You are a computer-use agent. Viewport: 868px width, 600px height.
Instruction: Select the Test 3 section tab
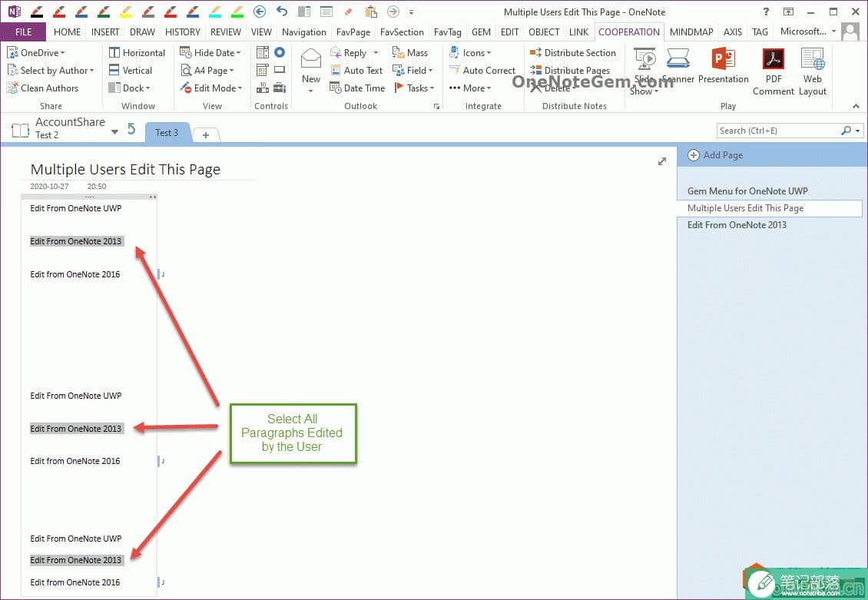[x=167, y=133]
